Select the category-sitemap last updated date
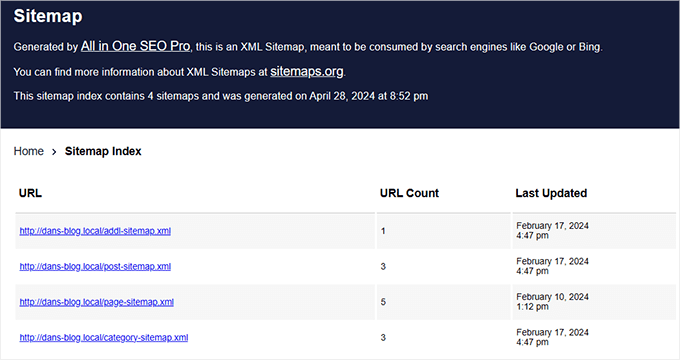This screenshot has width=680, height=360. tap(552, 337)
